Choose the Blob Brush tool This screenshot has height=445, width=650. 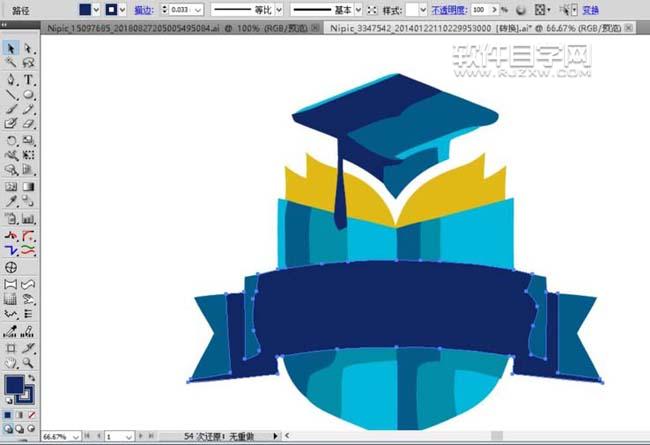click(x=11, y=124)
